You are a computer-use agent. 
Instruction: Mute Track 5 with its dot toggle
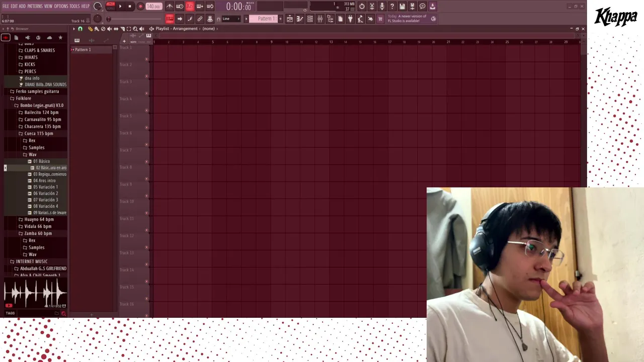coord(146,127)
